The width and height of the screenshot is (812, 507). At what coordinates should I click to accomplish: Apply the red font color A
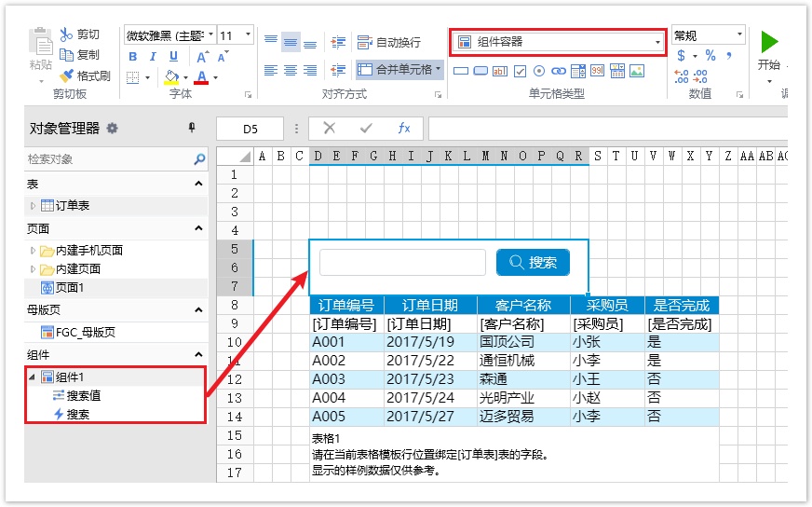(201, 77)
